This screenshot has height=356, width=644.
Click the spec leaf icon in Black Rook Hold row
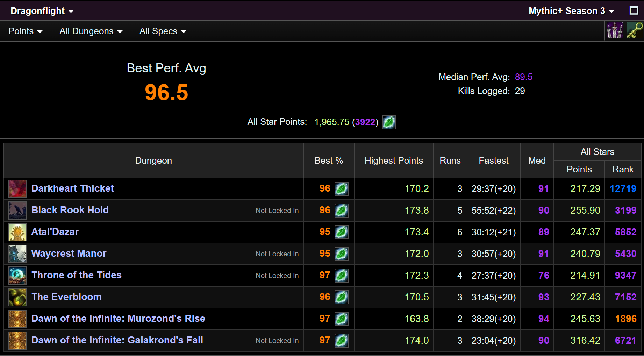(342, 211)
